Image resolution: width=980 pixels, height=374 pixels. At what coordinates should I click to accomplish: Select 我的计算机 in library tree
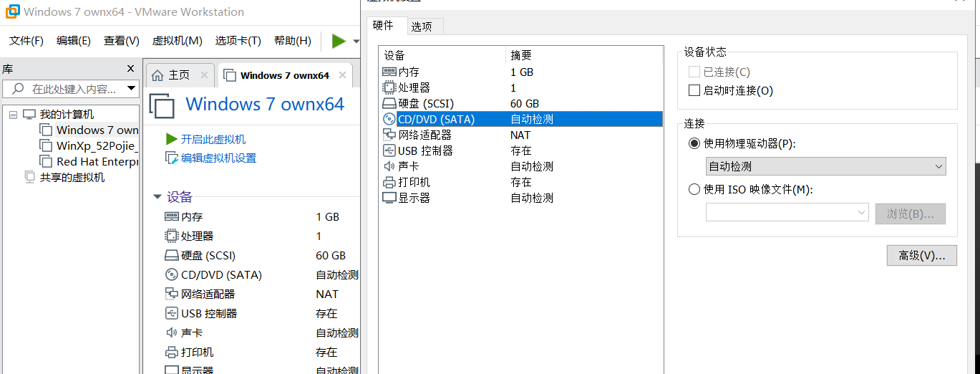coord(67,115)
